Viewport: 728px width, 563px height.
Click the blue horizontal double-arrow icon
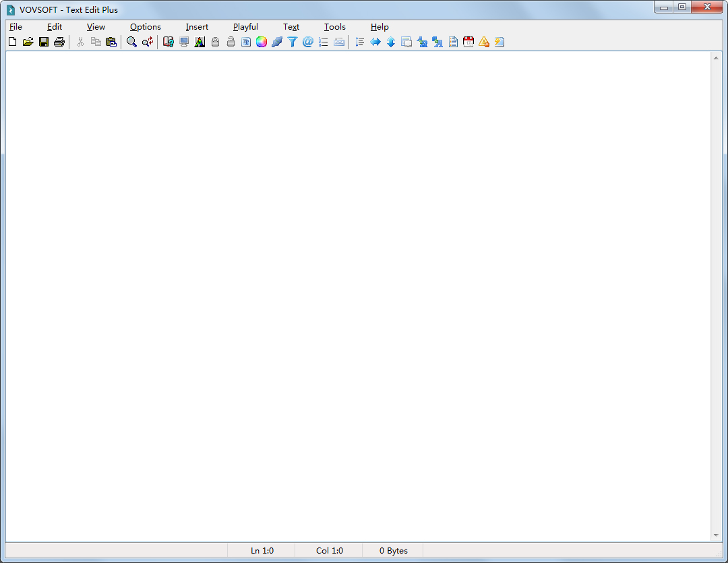click(375, 42)
